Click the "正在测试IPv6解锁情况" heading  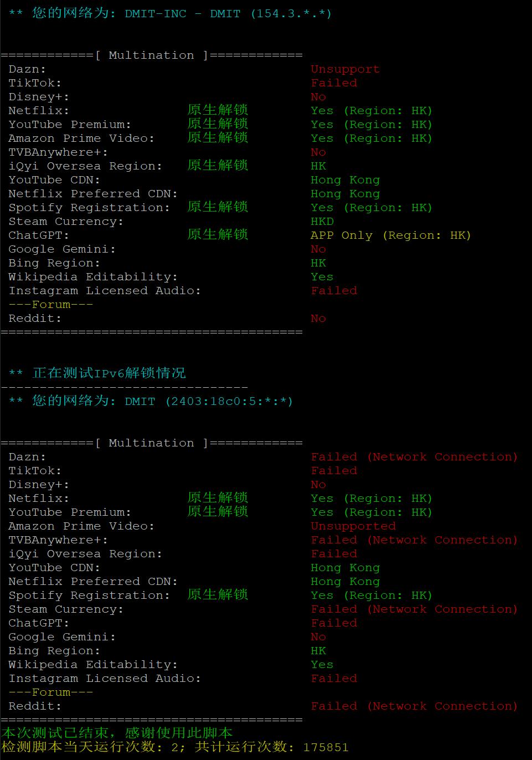coord(109,373)
